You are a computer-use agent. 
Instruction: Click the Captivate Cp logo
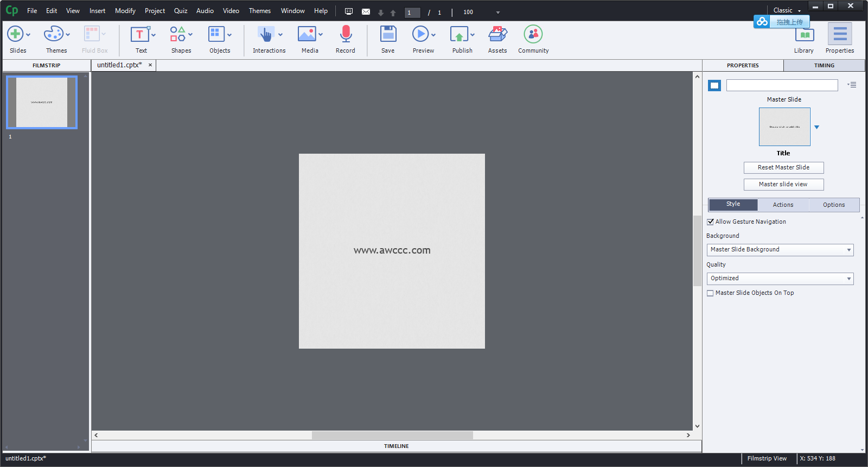pyautogui.click(x=11, y=10)
